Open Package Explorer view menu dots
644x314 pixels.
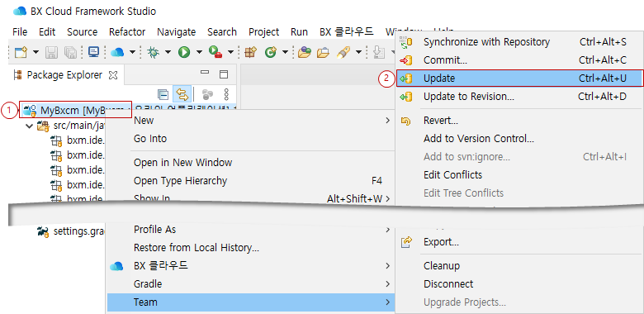[x=226, y=94]
